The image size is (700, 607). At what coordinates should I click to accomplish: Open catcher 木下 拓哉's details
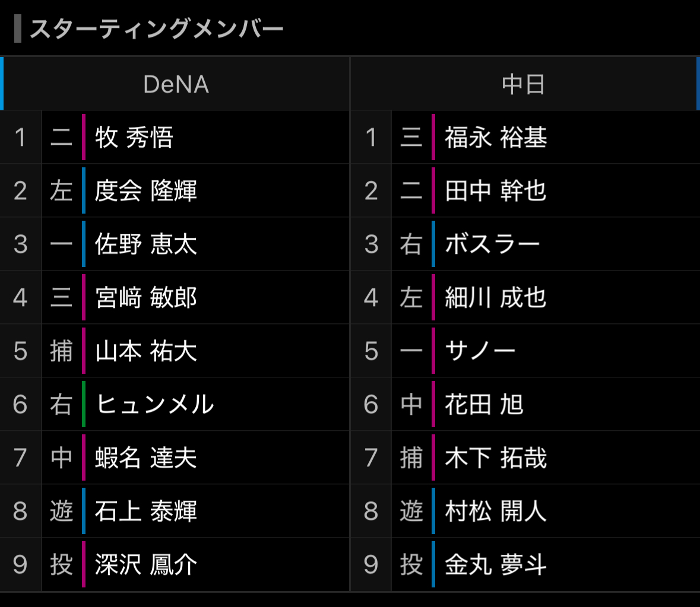pos(496,458)
